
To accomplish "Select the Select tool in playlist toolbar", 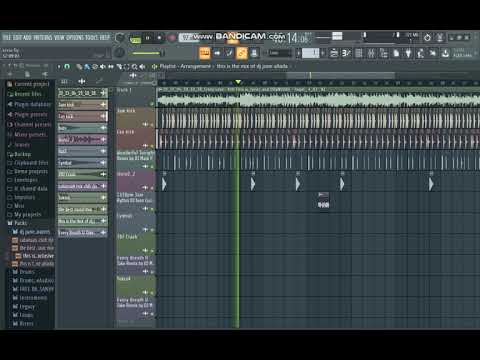I will click(127, 67).
